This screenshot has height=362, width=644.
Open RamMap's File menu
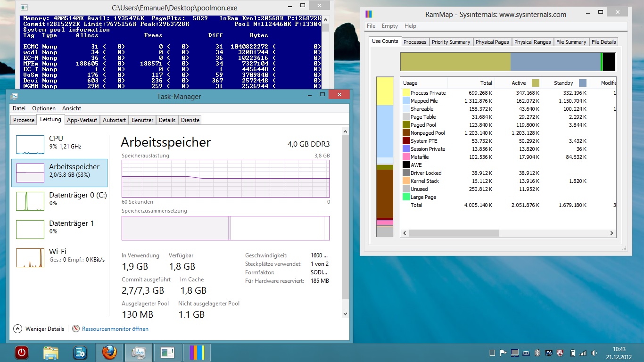[371, 26]
